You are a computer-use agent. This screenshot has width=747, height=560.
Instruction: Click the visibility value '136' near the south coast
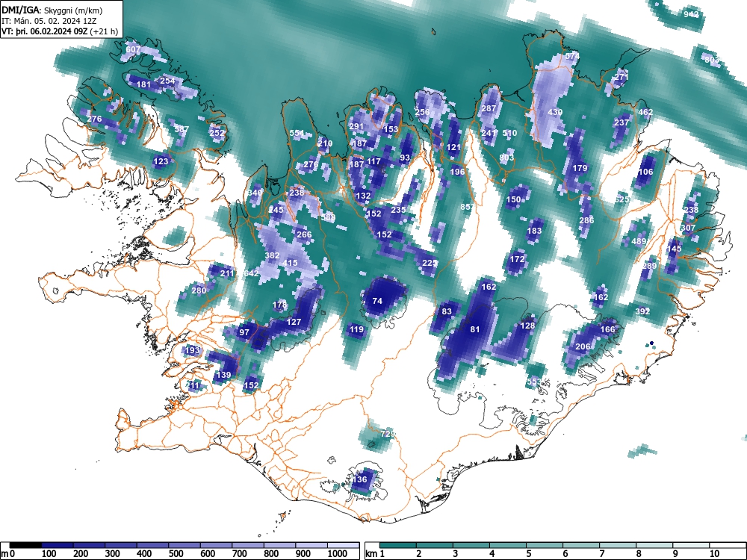pos(360,479)
